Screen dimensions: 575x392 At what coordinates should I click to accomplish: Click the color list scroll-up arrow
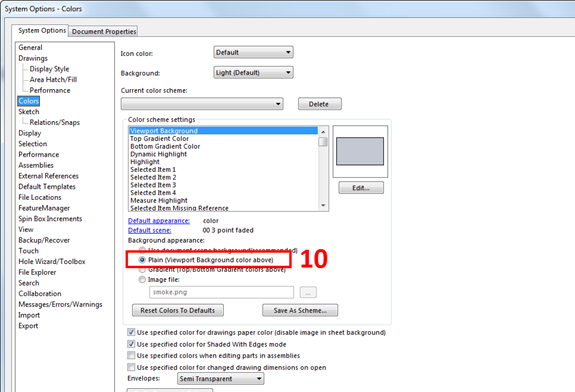tap(323, 131)
